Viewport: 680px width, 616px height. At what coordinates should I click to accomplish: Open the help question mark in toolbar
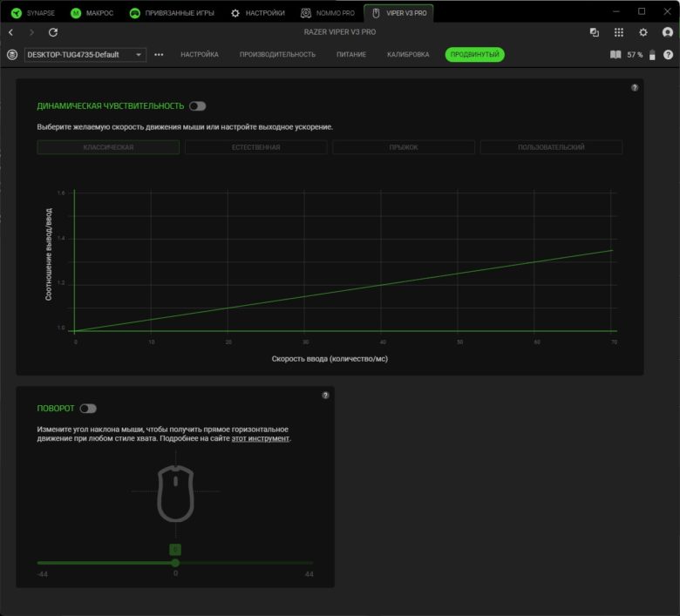pyautogui.click(x=669, y=55)
